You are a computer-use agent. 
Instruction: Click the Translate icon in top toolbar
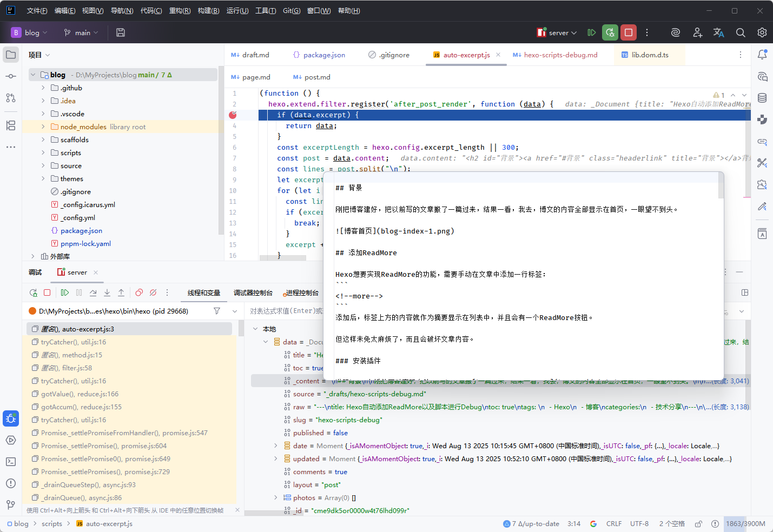pyautogui.click(x=718, y=32)
